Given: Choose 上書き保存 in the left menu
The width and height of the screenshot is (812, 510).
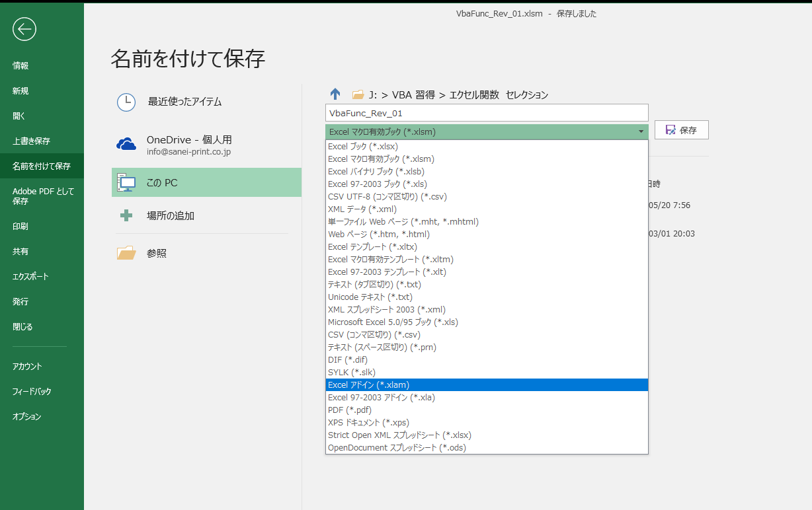Looking at the screenshot, I should (x=42, y=141).
